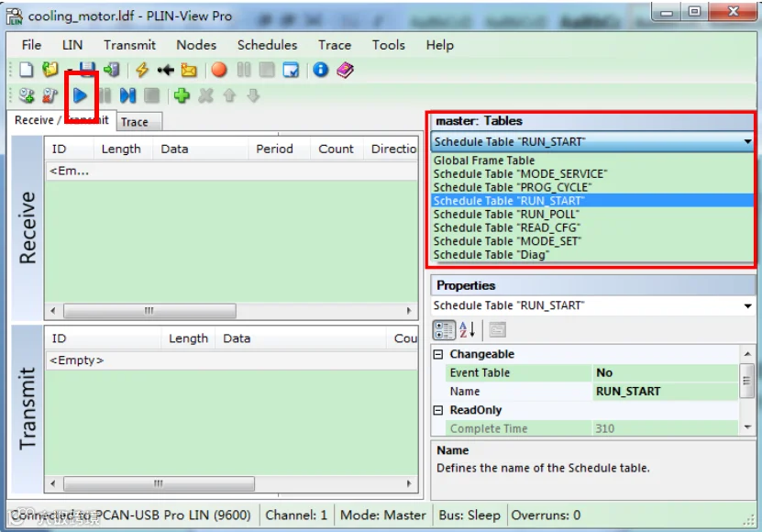Collapse the ReadOnly property group
Screen dimensions: 762x532
(x=438, y=410)
